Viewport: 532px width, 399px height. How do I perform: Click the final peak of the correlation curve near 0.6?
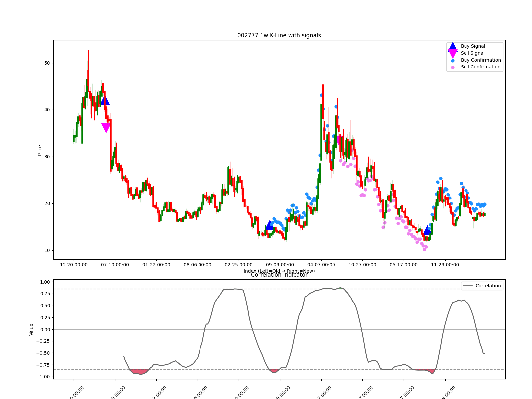click(464, 300)
